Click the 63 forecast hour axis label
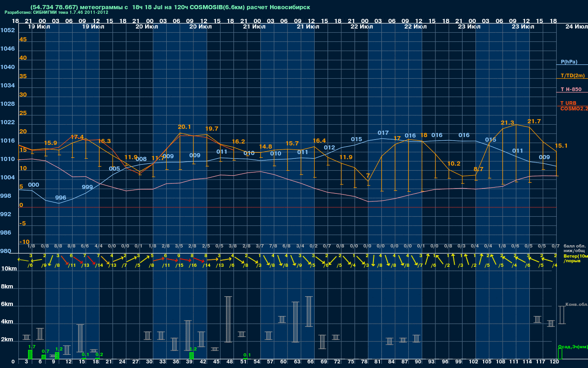The height and width of the screenshot is (368, 588). click(297, 362)
